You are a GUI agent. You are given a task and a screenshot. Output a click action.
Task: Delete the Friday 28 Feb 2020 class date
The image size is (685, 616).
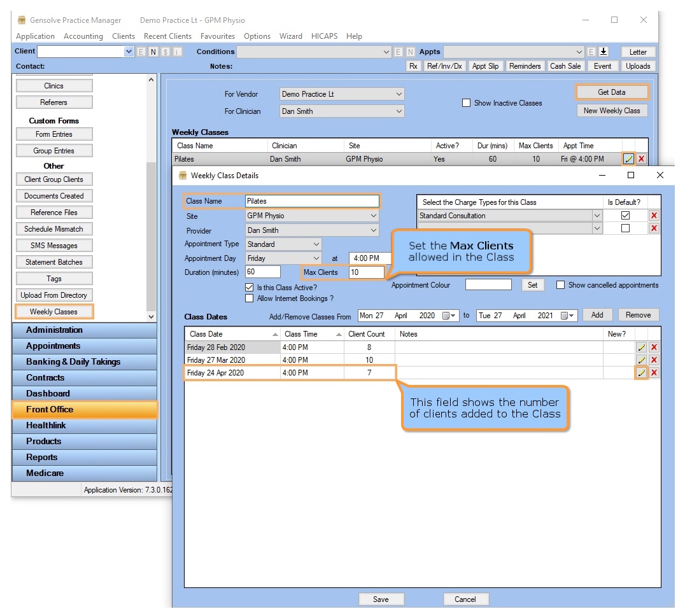tap(654, 347)
